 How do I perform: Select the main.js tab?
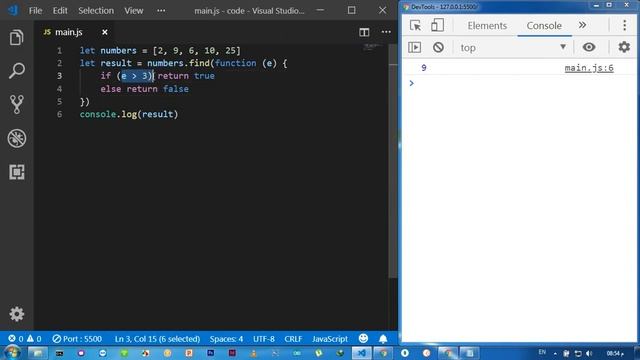tap(69, 32)
